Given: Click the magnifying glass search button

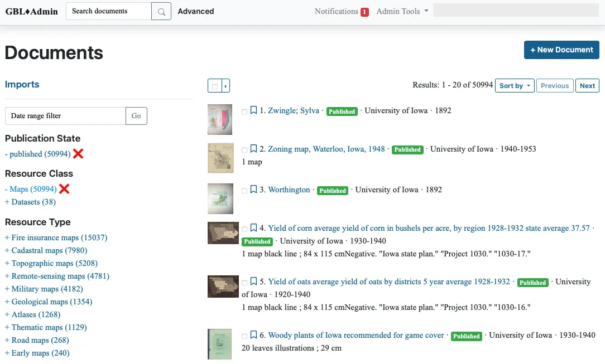Looking at the screenshot, I should 161,11.
